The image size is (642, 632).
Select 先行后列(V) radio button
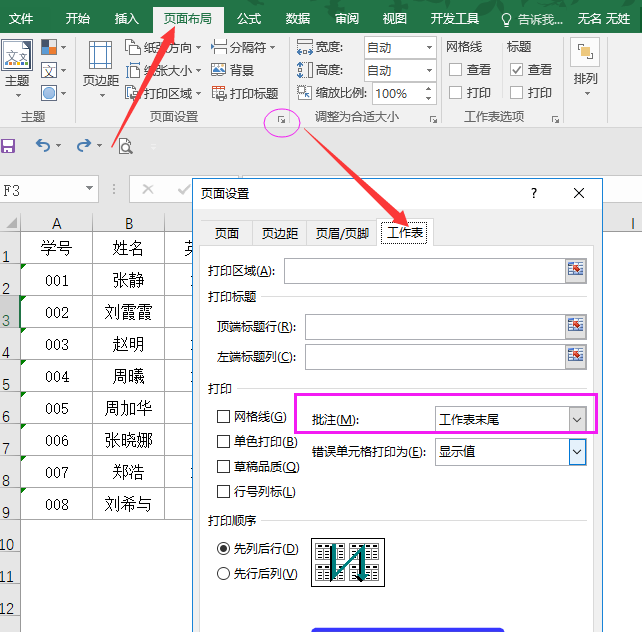tap(223, 573)
